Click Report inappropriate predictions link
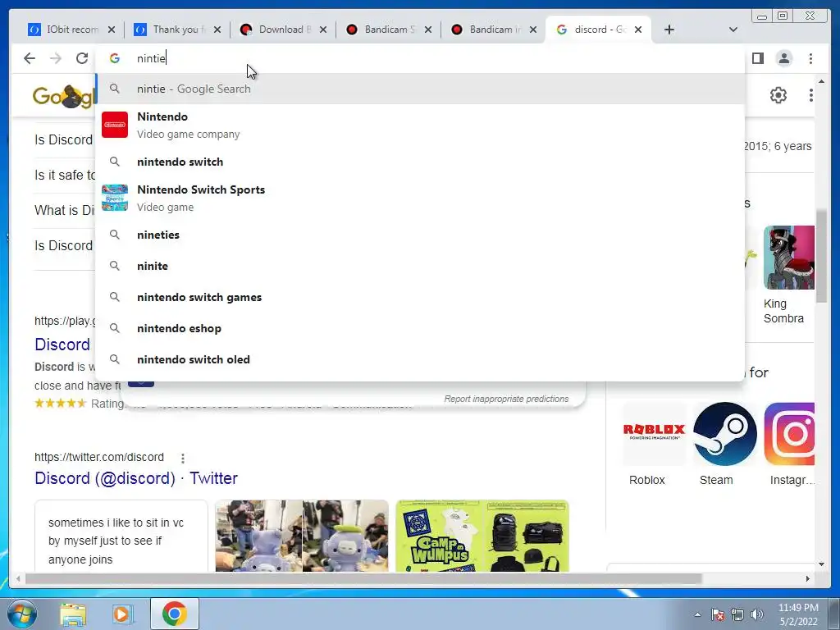Image resolution: width=840 pixels, height=630 pixels. (506, 399)
